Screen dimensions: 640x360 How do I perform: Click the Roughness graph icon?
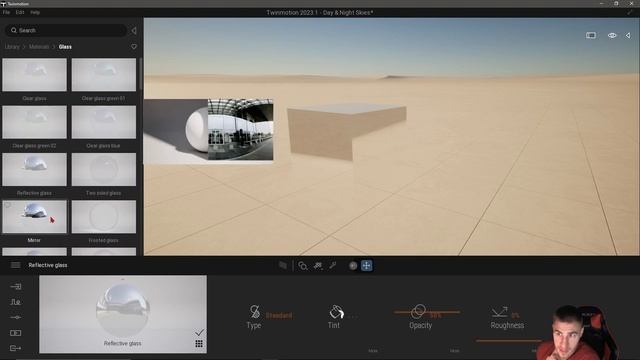500,312
